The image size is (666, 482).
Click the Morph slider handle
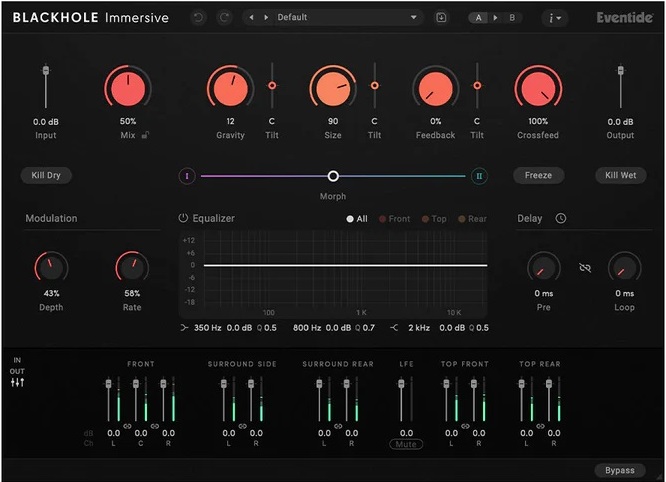333,176
